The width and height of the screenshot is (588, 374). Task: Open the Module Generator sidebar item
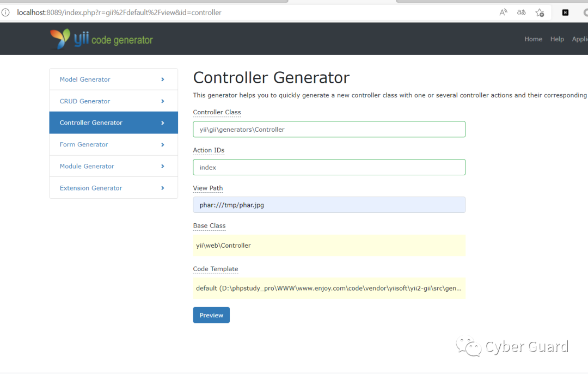[113, 166]
